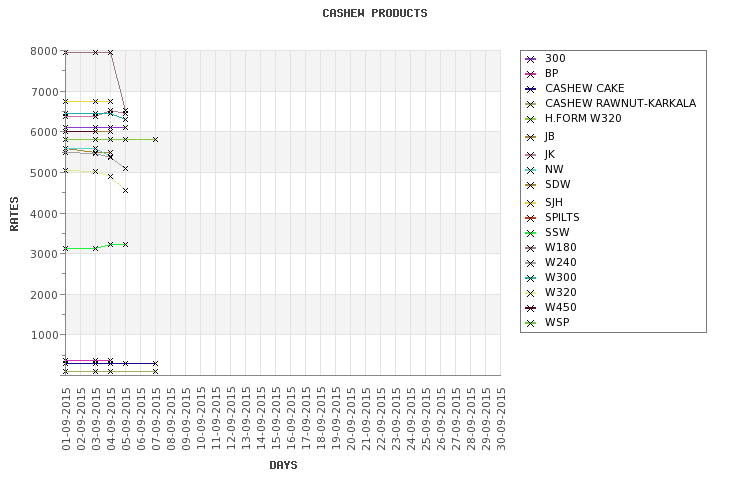Click the 25-09-2015 date label
The width and height of the screenshot is (750, 500).
[x=427, y=419]
